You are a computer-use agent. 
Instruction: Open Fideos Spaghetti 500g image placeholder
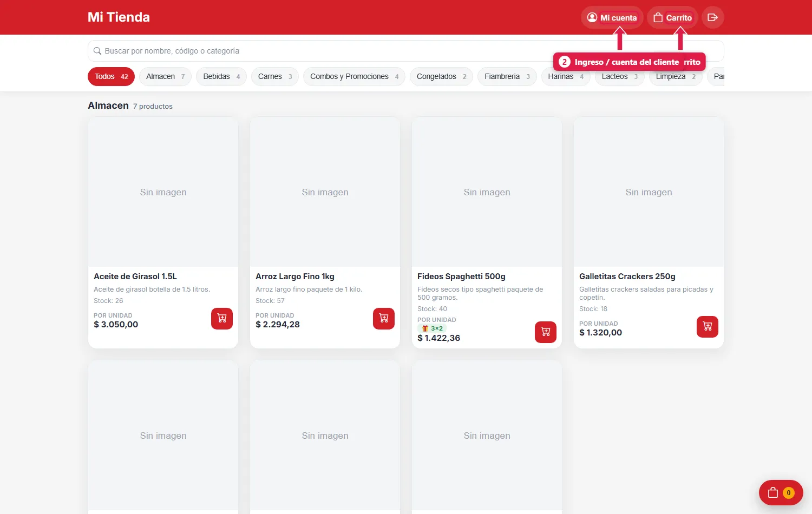tap(487, 192)
